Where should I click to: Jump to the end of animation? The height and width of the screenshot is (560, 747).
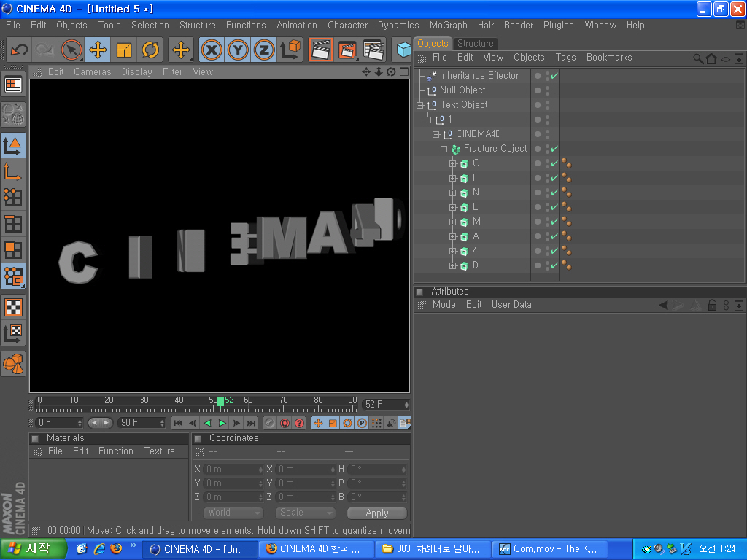pyautogui.click(x=251, y=423)
